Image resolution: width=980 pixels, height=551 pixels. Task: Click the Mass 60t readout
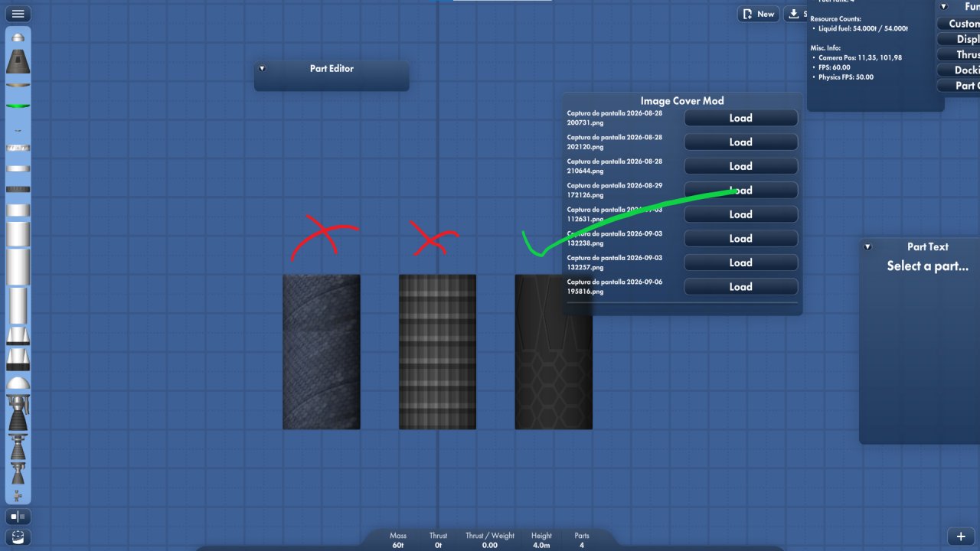[x=398, y=540]
